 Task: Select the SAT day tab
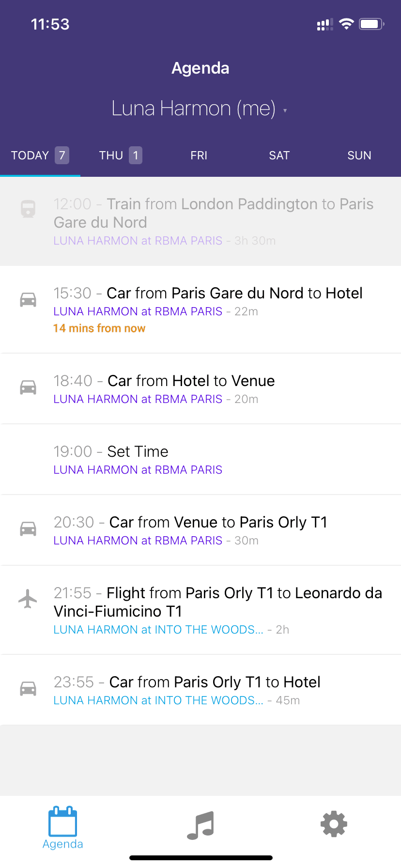pos(279,155)
